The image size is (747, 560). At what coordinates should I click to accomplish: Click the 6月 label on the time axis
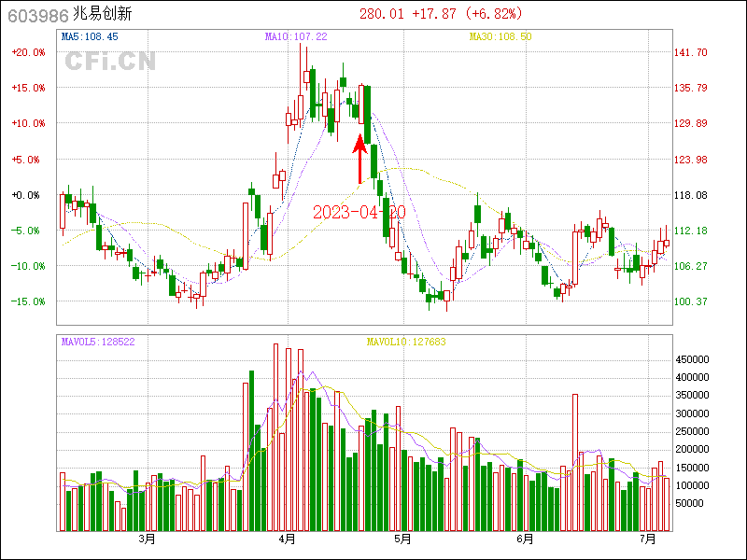[525, 539]
